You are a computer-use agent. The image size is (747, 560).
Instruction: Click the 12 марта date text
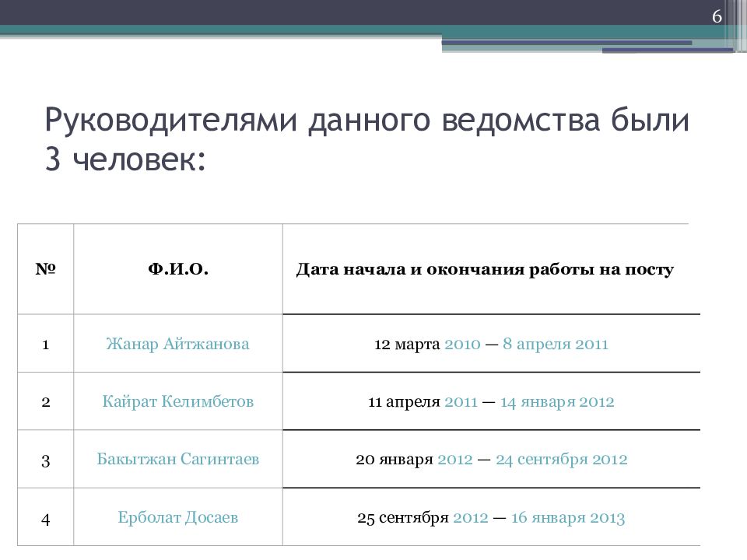[x=407, y=345]
